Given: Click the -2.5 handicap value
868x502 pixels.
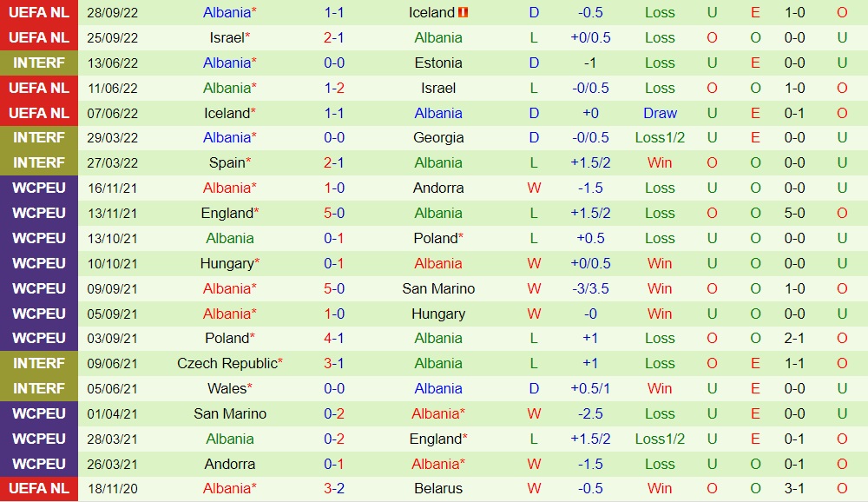Looking at the screenshot, I should click(591, 413).
